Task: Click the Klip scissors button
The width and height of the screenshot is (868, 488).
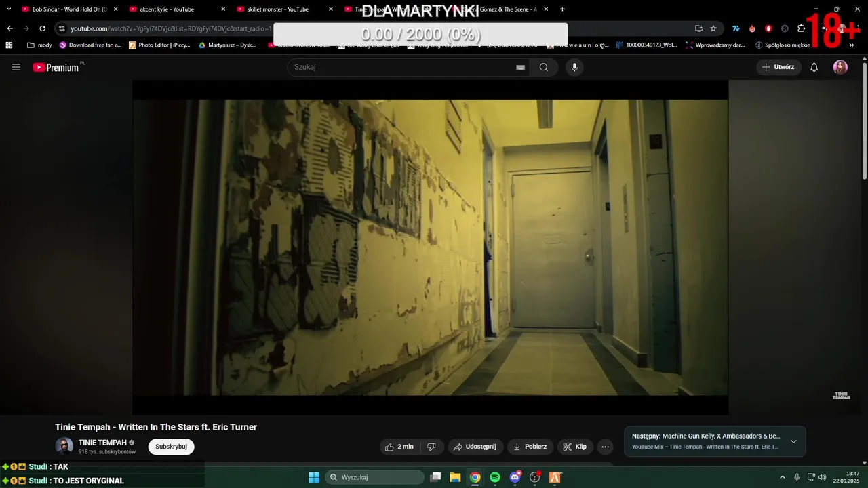Action: [x=574, y=447]
